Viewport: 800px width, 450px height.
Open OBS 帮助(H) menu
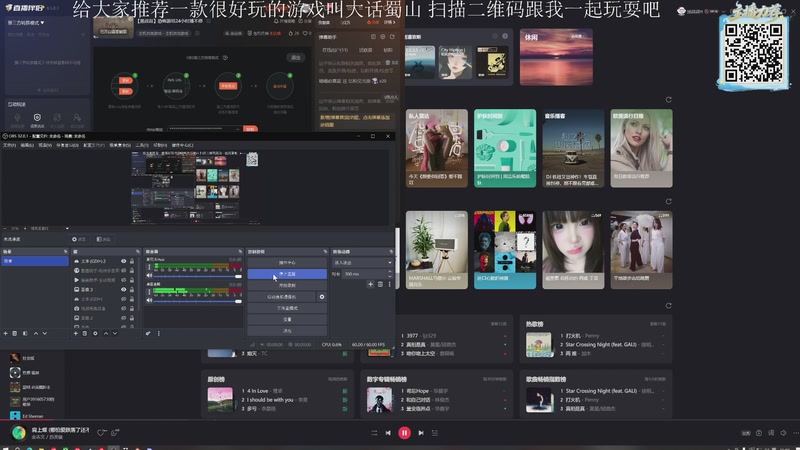pyautogui.click(x=160, y=145)
